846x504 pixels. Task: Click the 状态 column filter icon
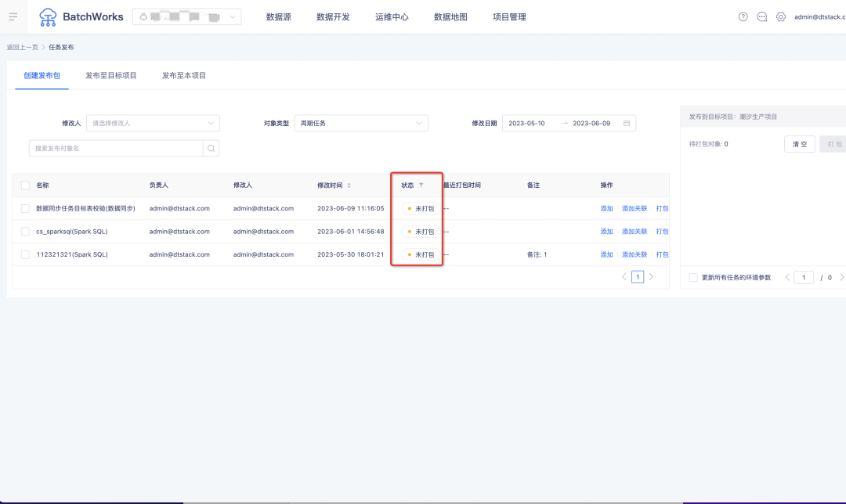[x=421, y=185]
